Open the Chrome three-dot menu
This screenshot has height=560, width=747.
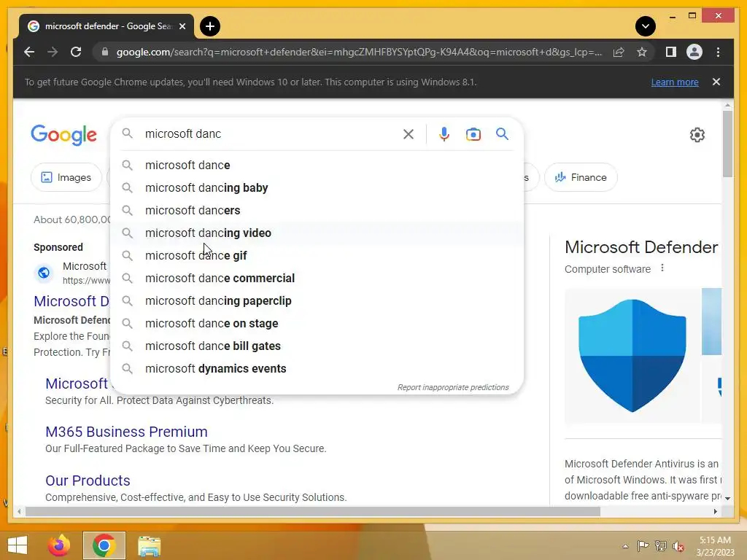(x=718, y=52)
